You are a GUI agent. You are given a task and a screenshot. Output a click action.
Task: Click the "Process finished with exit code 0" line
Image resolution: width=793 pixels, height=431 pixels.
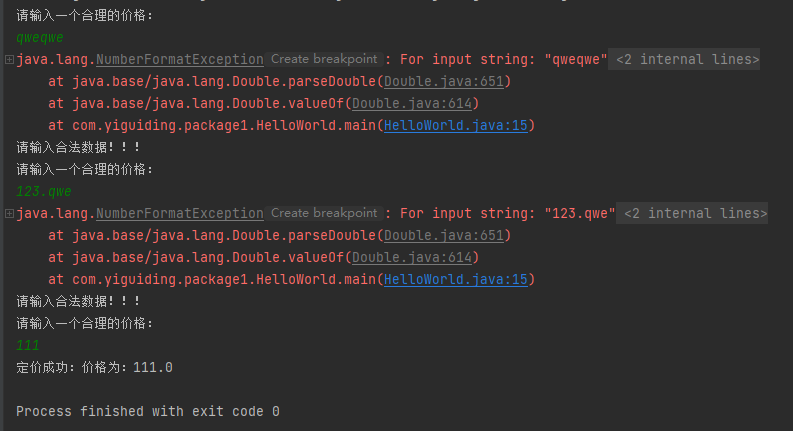tap(148, 412)
